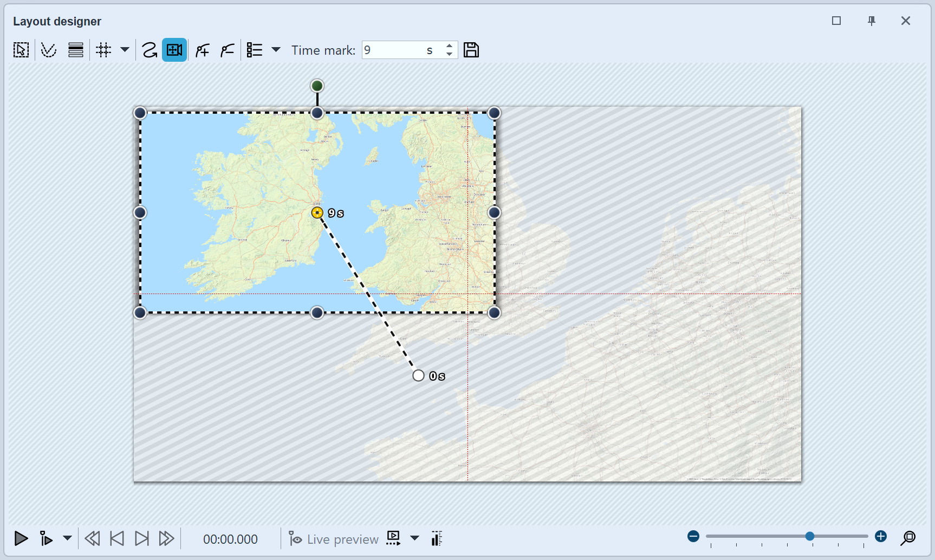
Task: Toggle off the camera view mode
Action: tap(174, 49)
